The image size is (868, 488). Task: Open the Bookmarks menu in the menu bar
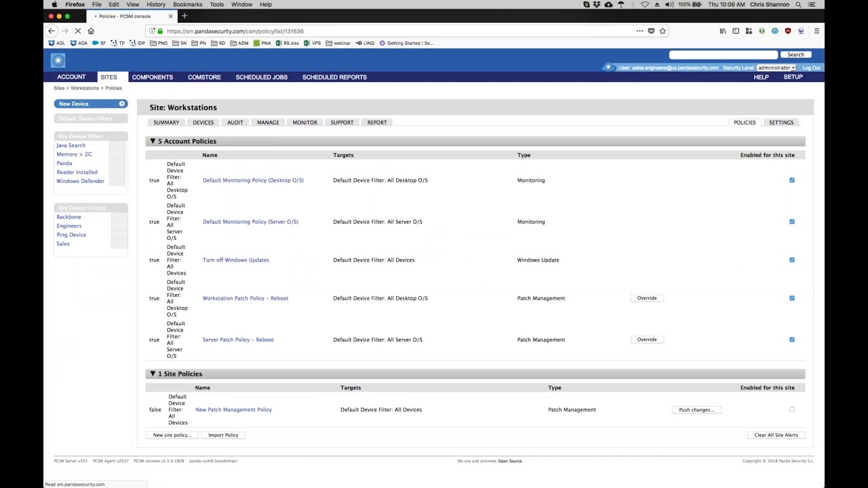(x=187, y=5)
